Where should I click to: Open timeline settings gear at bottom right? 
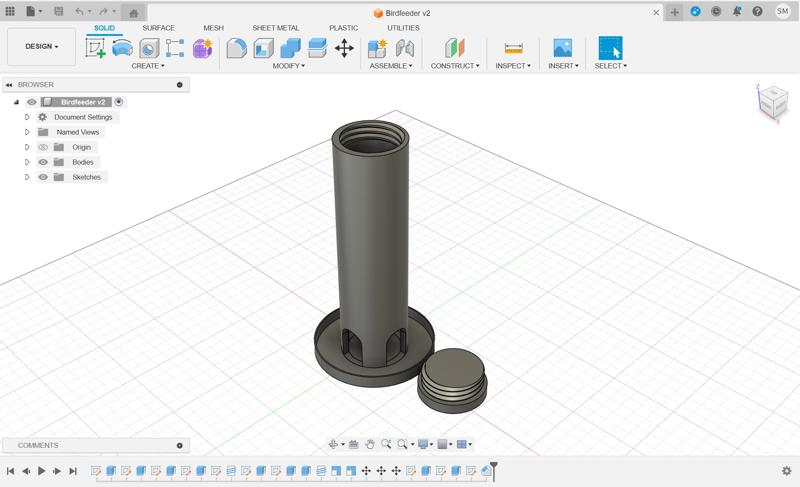[786, 471]
